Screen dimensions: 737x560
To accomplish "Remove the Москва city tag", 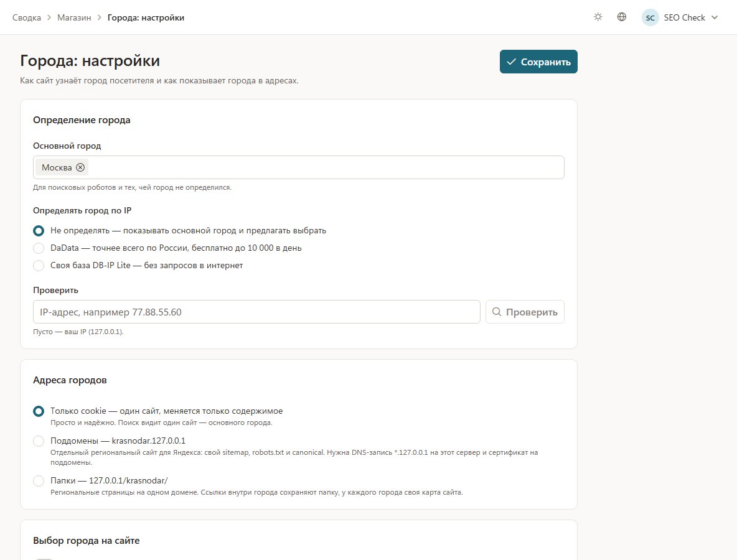I will click(x=80, y=167).
